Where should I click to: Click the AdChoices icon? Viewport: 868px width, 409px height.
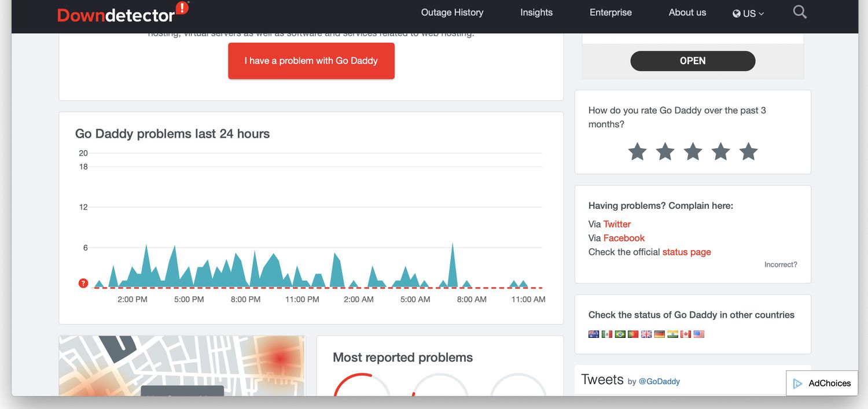pos(798,384)
